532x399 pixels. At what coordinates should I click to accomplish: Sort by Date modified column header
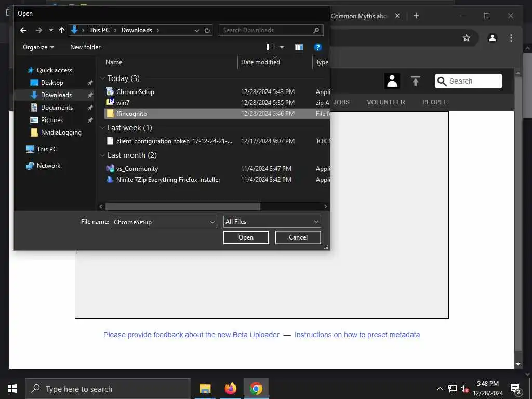(261, 62)
